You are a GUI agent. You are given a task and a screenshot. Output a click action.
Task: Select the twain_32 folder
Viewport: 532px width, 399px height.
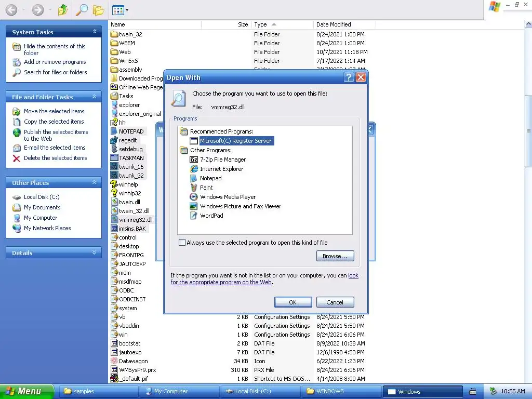[130, 34]
